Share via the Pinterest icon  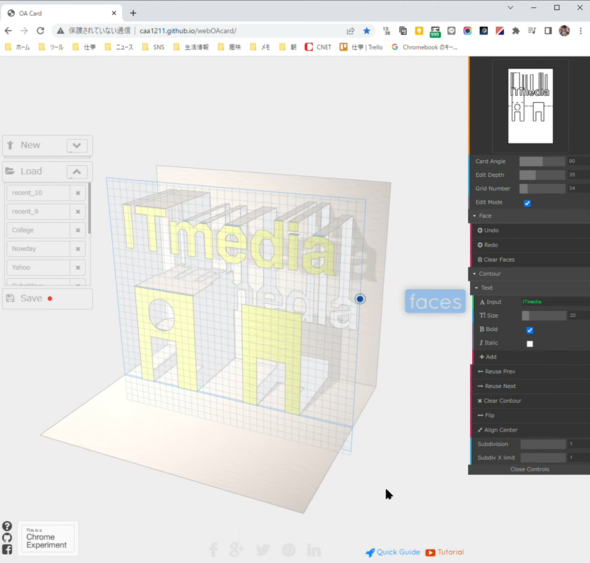tap(289, 550)
